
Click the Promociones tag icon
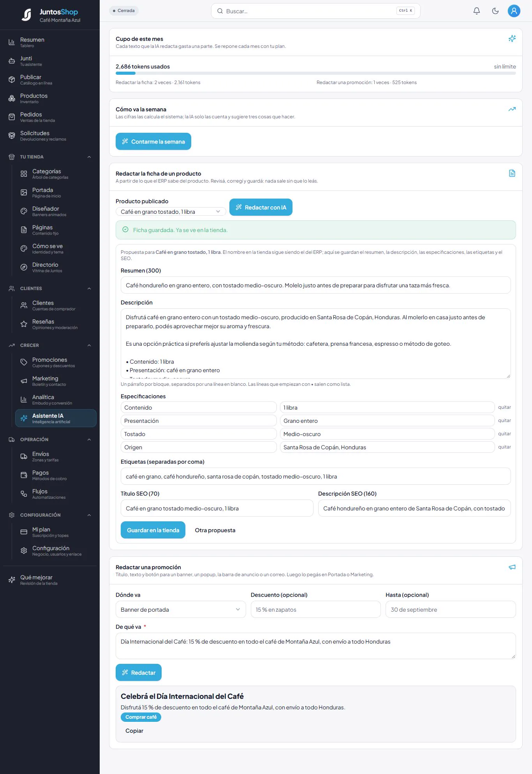pos(24,362)
